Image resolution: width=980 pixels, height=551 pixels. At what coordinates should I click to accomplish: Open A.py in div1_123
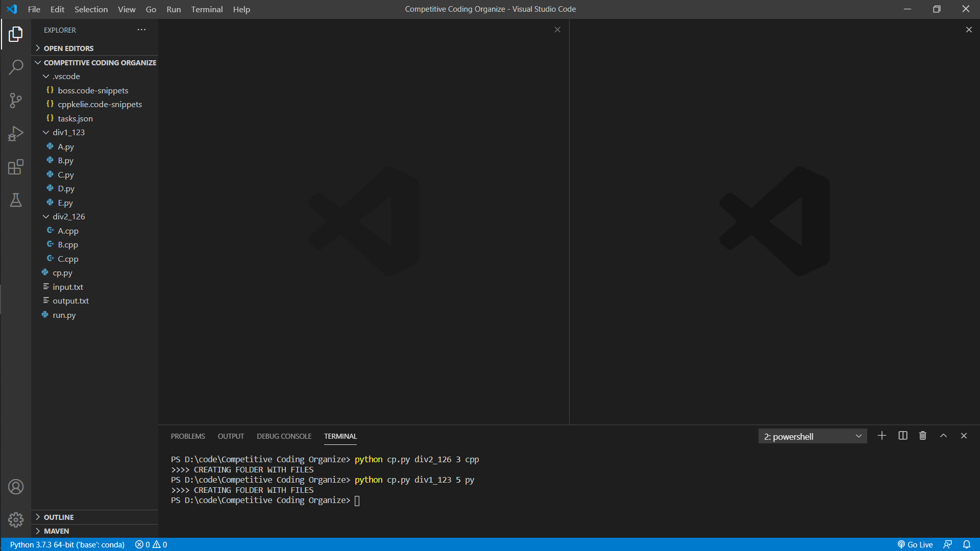point(95,146)
